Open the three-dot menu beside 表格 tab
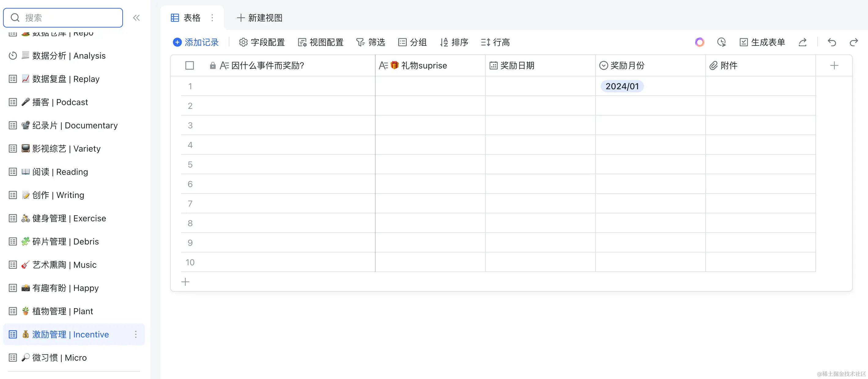The height and width of the screenshot is (379, 868). (213, 17)
